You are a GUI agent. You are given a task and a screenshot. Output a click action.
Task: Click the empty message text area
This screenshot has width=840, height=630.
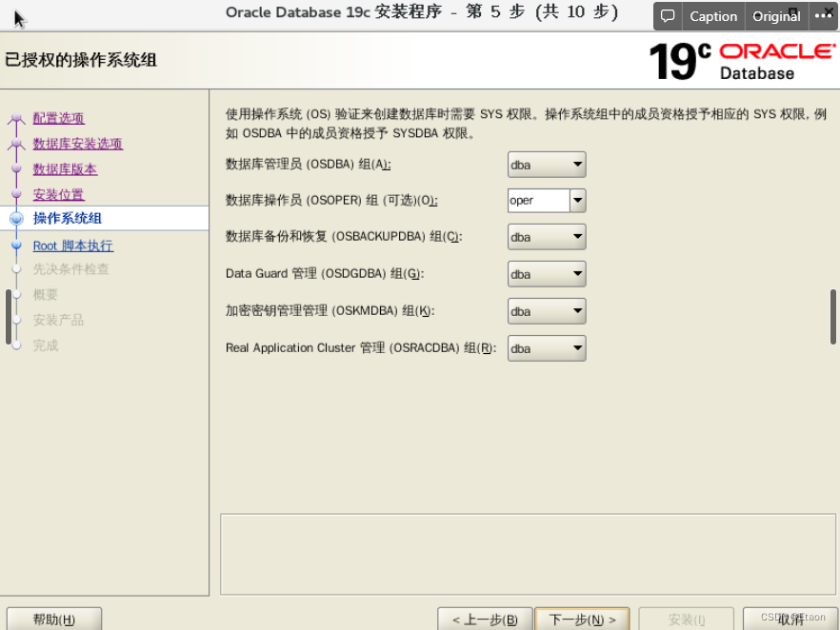[528, 555]
